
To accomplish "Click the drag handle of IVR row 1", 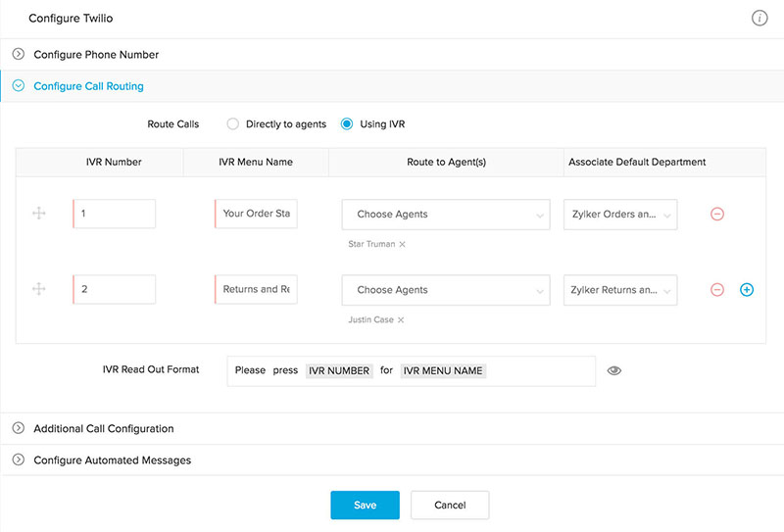I will click(39, 214).
